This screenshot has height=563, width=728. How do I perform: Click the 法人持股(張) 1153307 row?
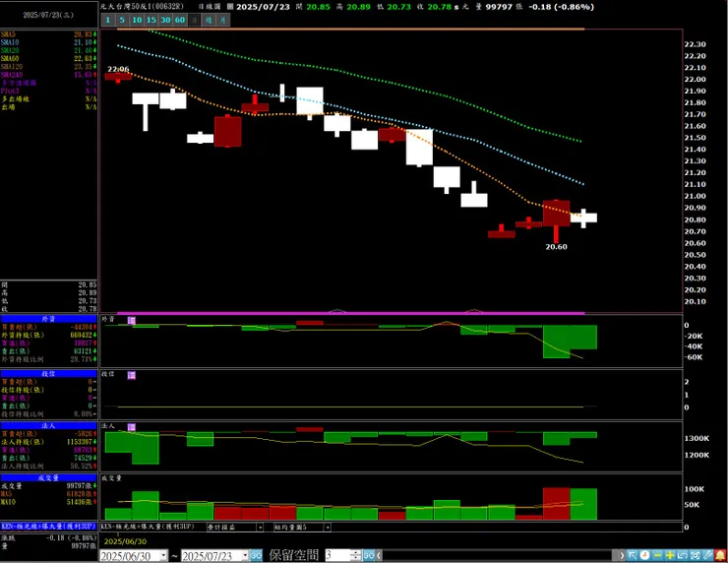pos(49,442)
